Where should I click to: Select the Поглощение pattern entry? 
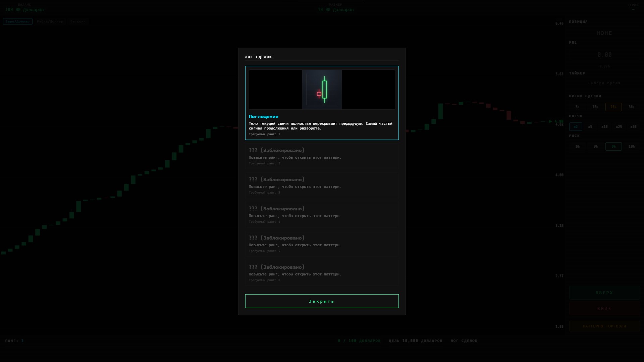click(x=322, y=124)
